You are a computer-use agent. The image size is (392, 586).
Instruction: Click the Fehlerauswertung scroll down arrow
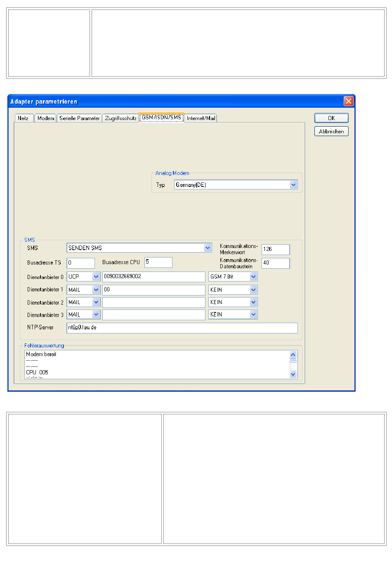[x=293, y=374]
